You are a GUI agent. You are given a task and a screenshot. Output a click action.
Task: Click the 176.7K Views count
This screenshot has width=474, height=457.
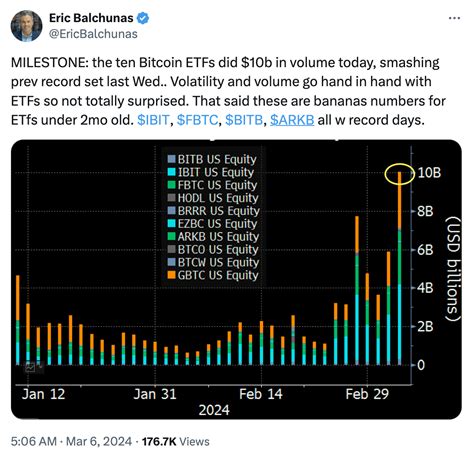[x=176, y=441]
